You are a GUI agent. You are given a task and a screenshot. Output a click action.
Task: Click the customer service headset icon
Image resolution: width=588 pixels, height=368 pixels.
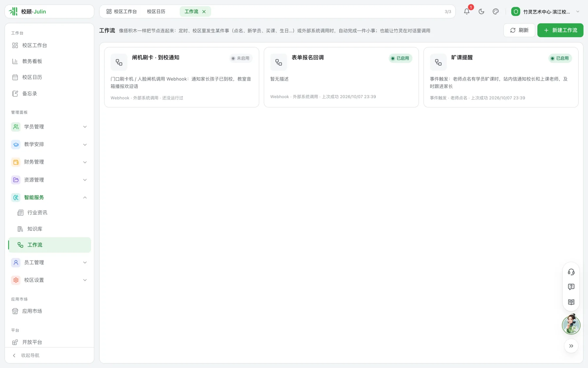tap(571, 272)
